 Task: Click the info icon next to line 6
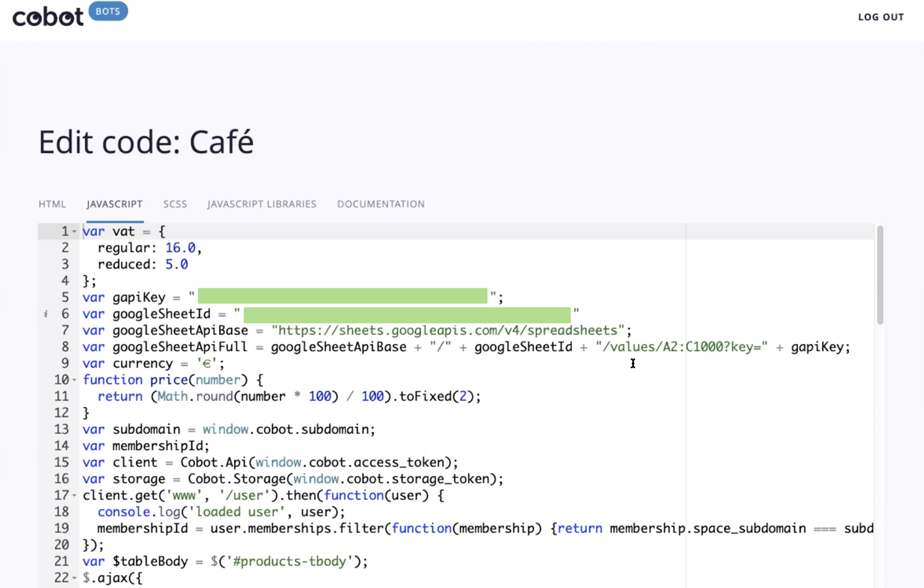45,314
